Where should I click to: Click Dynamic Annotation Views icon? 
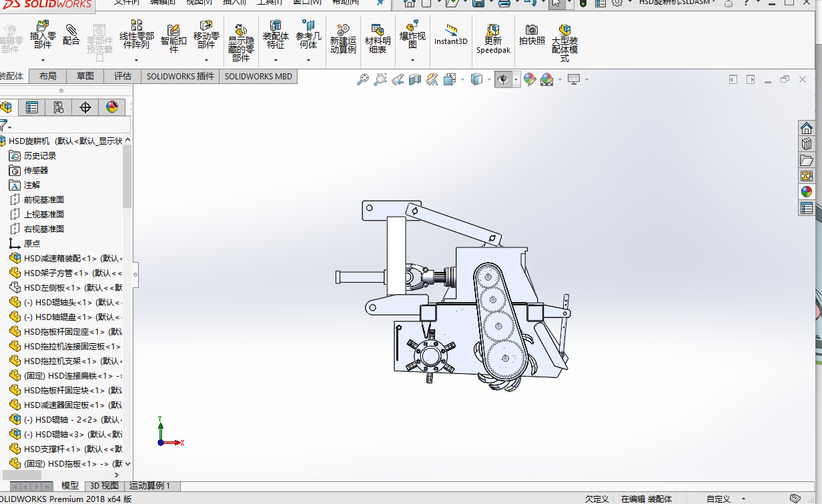432,79
